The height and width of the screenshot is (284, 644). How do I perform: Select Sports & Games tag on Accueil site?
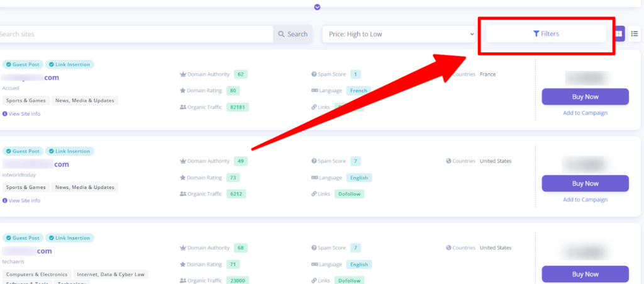26,100
